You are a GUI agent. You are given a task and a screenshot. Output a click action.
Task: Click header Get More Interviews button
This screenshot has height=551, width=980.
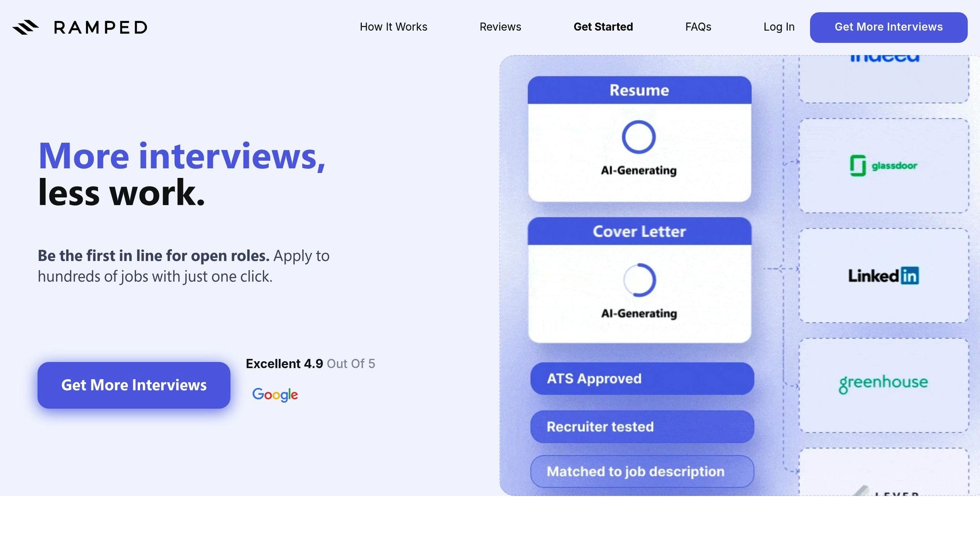point(889,27)
